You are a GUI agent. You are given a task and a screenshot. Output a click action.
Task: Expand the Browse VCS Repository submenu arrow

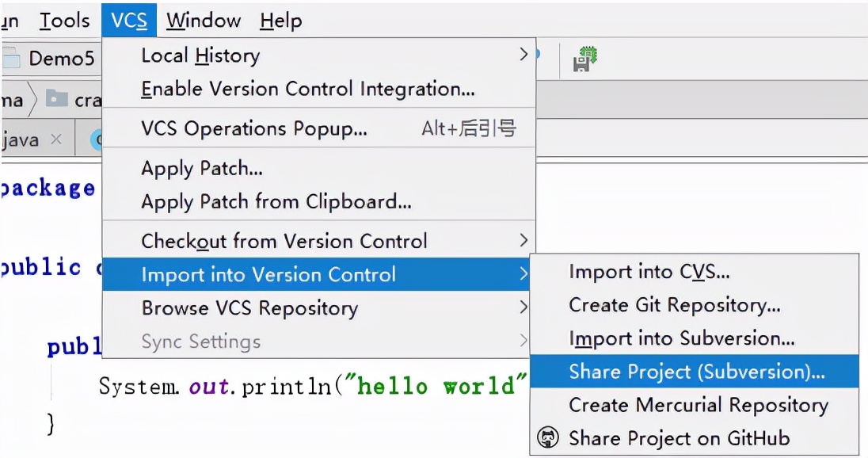coord(523,307)
